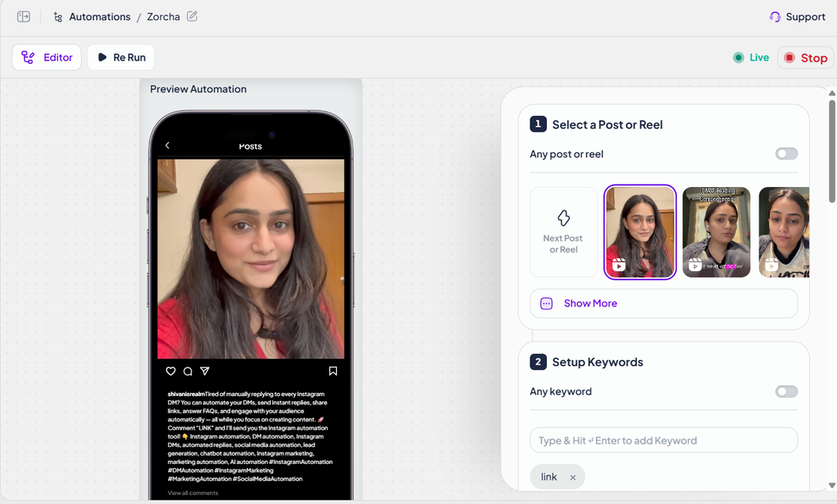Screen dimensions: 837x504
Task: Click the scrollbar up arrow
Action: (831, 93)
